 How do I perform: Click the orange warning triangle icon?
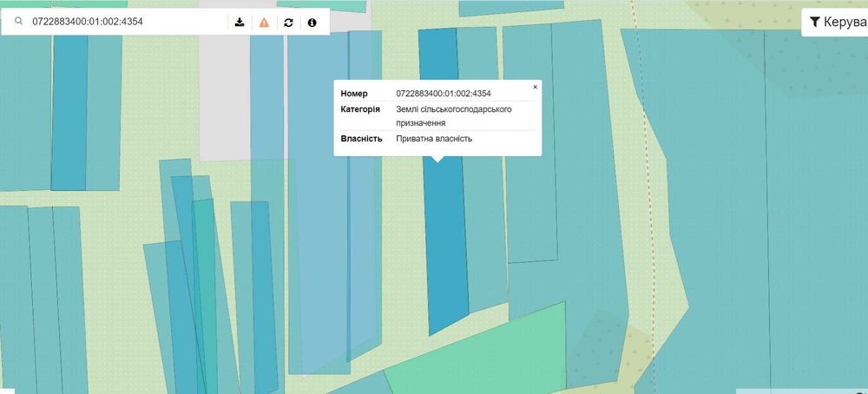tap(264, 23)
